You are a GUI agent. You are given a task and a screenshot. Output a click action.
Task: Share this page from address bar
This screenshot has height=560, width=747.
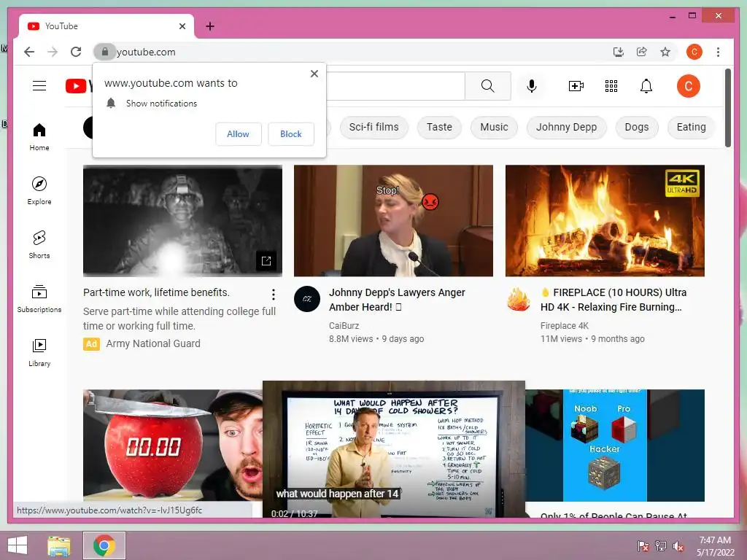[x=642, y=52]
